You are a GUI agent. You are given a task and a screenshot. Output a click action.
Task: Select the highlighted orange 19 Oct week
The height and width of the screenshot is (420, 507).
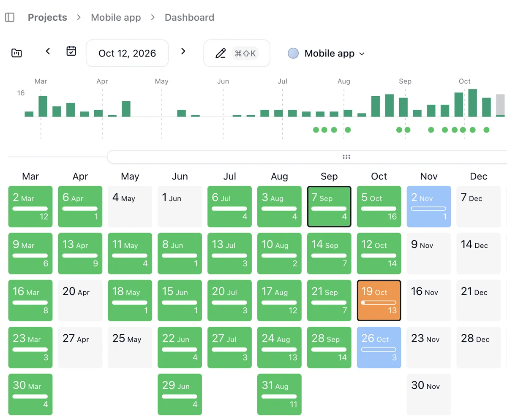click(379, 300)
